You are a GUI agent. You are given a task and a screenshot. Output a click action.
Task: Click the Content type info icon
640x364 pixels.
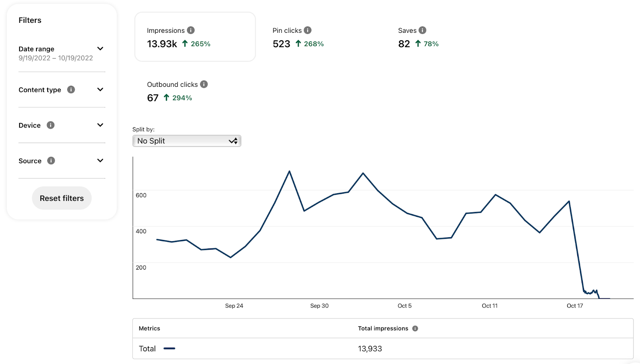pyautogui.click(x=71, y=90)
